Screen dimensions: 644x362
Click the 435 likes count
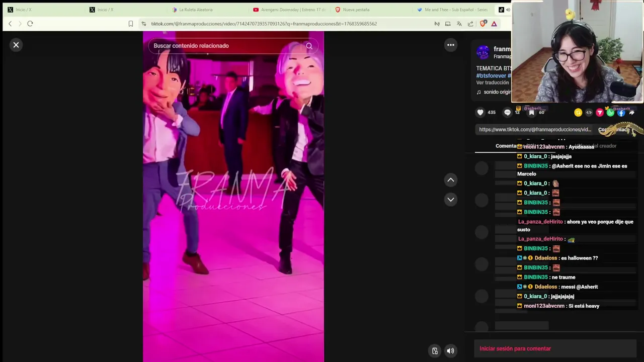tap(492, 113)
